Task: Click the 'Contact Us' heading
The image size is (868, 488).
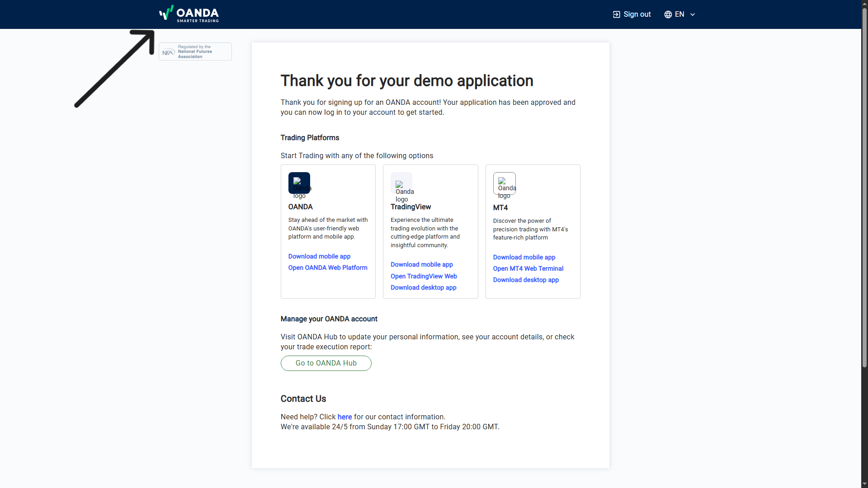Action: pos(303,399)
